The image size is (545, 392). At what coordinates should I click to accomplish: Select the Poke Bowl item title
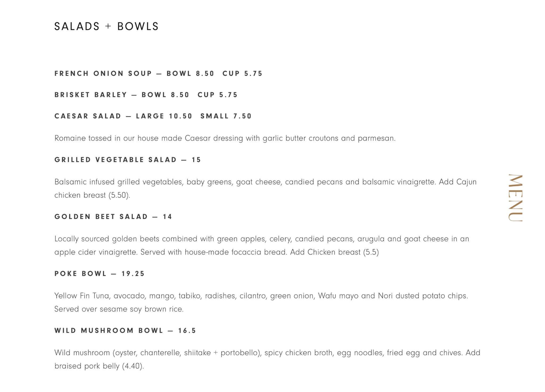[80, 274]
